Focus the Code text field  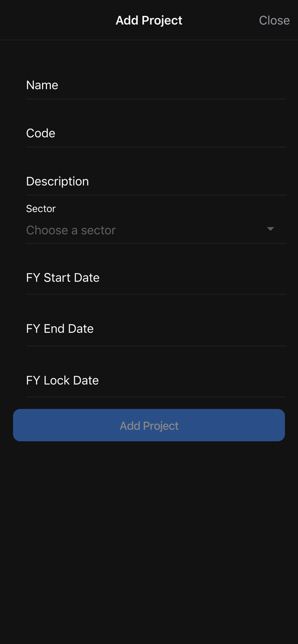156,133
